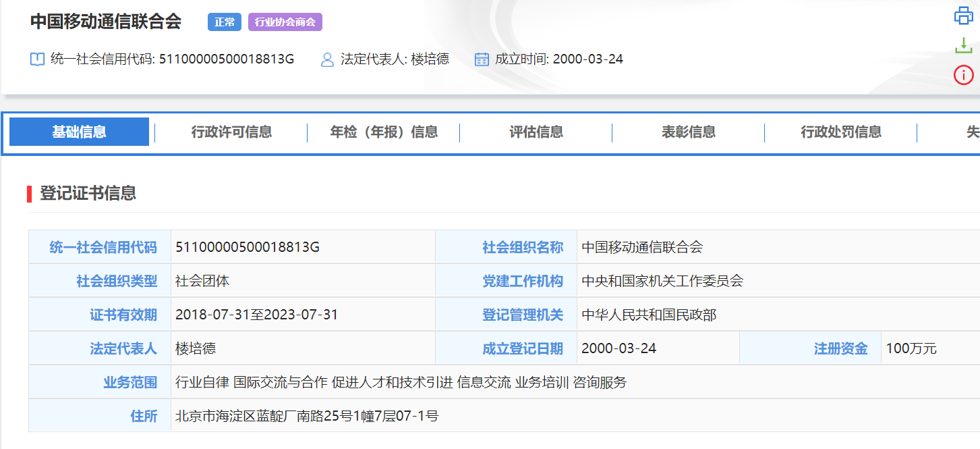Click the 正常 status badge
This screenshot has height=449, width=980.
pyautogui.click(x=225, y=22)
